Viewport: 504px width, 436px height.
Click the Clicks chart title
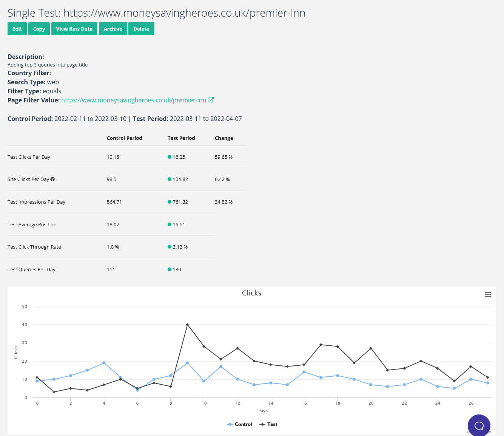[252, 293]
